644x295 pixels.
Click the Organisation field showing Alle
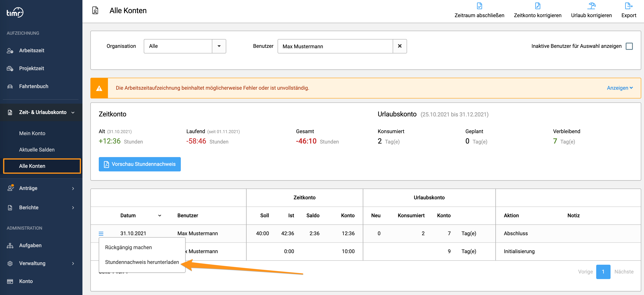[178, 46]
